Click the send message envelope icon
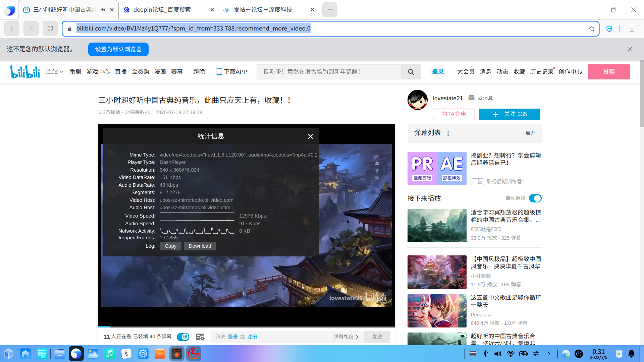The image size is (644, 362). [471, 98]
